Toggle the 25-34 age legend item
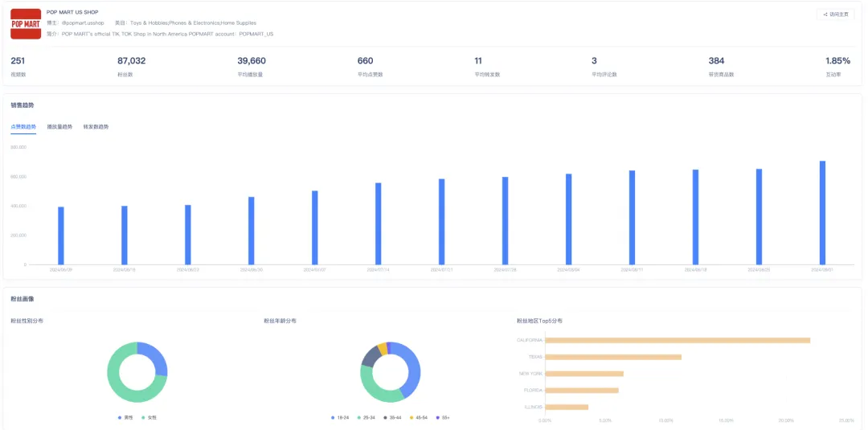This screenshot has height=430, width=868. pyautogui.click(x=366, y=417)
